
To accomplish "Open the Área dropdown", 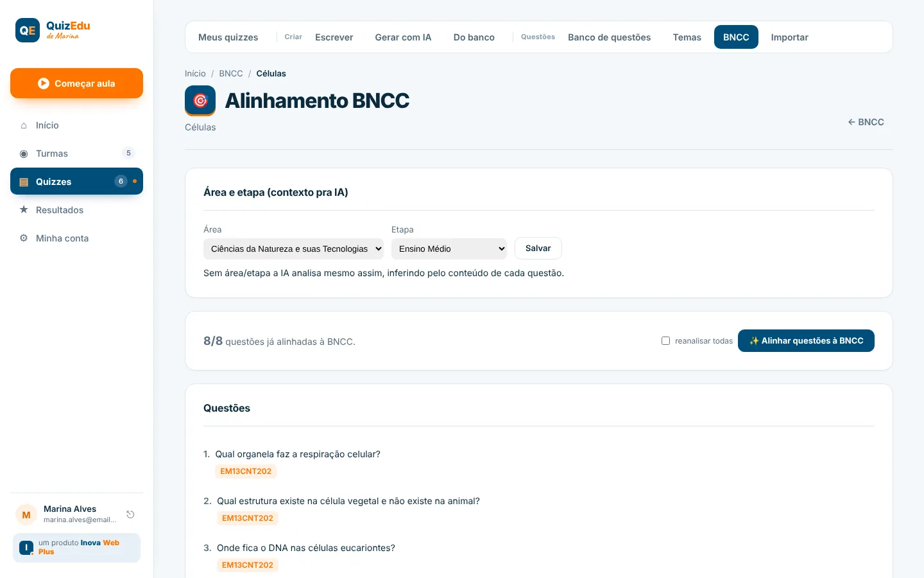I will point(293,249).
